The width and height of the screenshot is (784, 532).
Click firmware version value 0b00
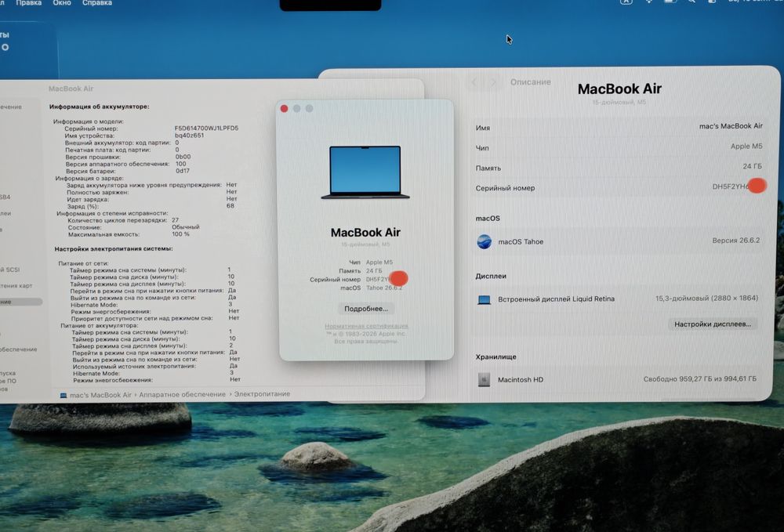pos(183,157)
